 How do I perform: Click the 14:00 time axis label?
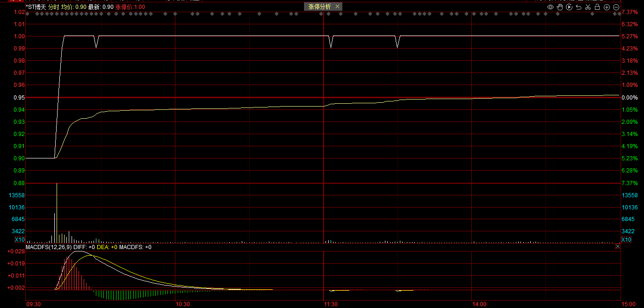click(x=479, y=304)
